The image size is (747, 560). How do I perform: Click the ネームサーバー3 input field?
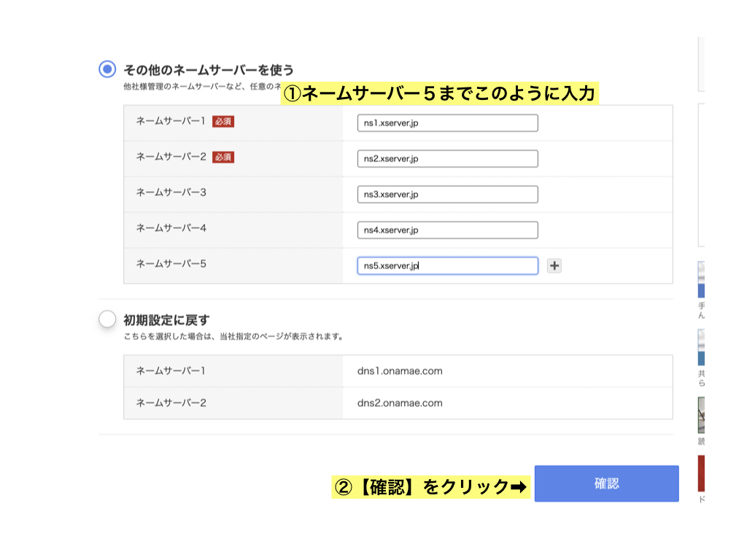pyautogui.click(x=447, y=194)
